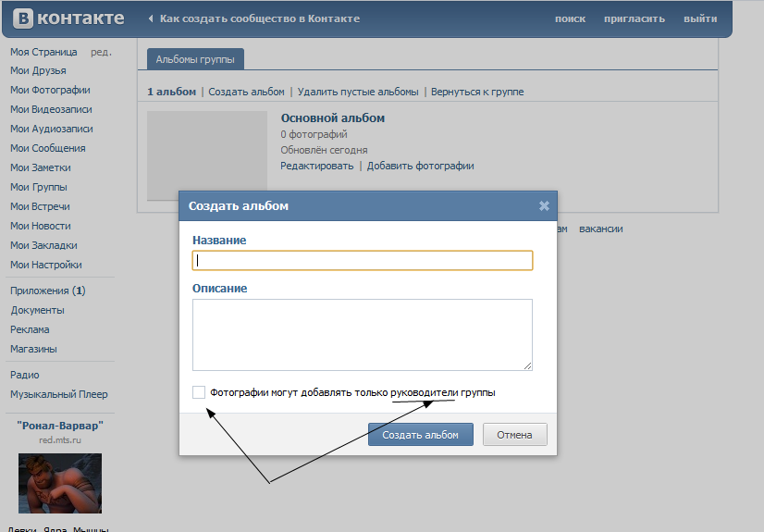Click поиск in the top header

(570, 19)
